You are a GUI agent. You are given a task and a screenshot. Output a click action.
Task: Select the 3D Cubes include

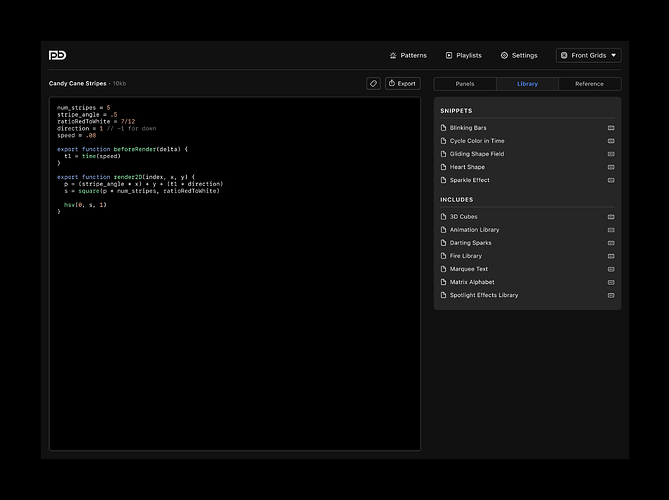click(x=527, y=217)
